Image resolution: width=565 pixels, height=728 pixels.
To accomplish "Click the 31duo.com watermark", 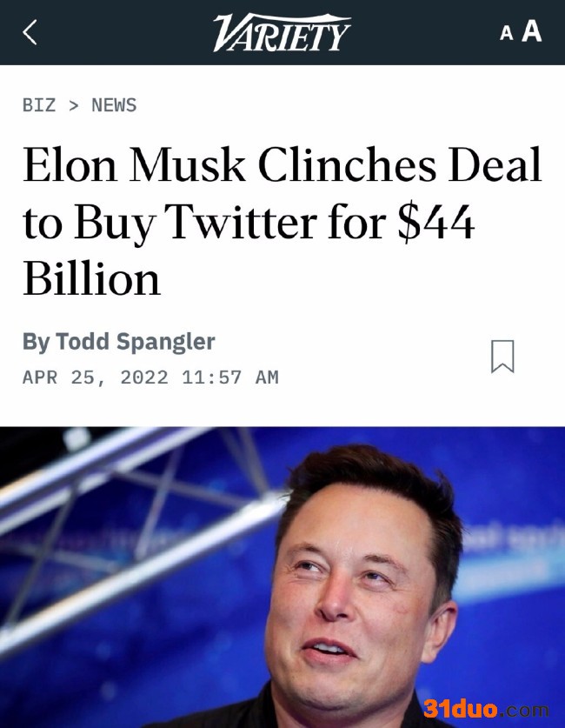I will [486, 709].
